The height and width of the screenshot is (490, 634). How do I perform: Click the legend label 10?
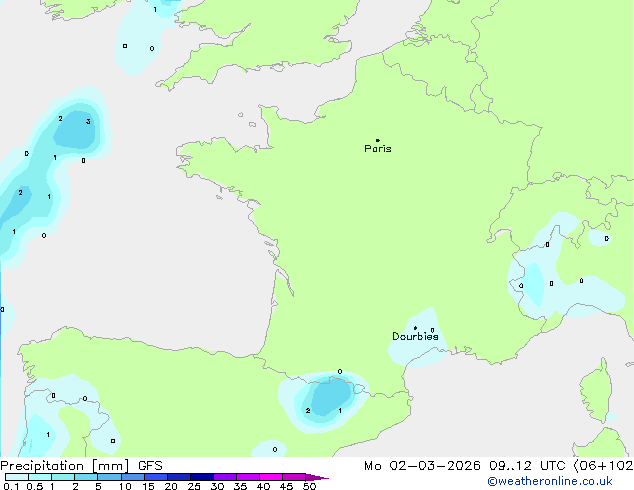coord(125,486)
